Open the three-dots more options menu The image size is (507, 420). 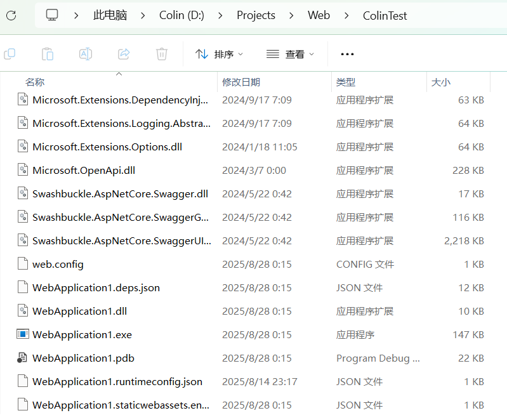pos(347,54)
